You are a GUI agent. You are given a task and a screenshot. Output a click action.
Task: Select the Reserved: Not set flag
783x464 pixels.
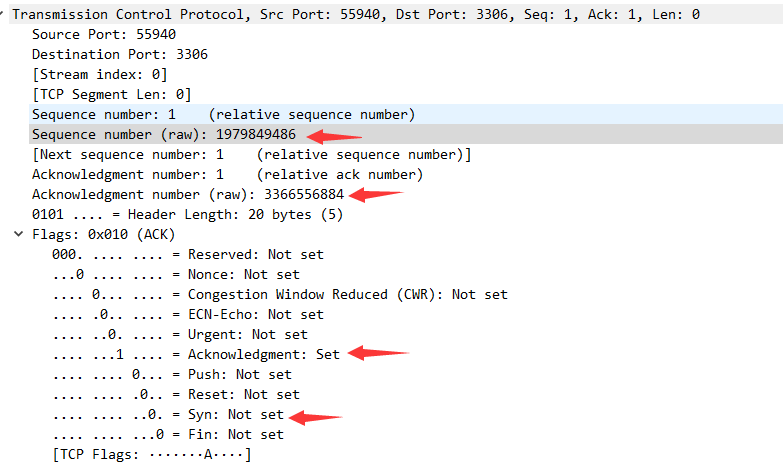[188, 254]
